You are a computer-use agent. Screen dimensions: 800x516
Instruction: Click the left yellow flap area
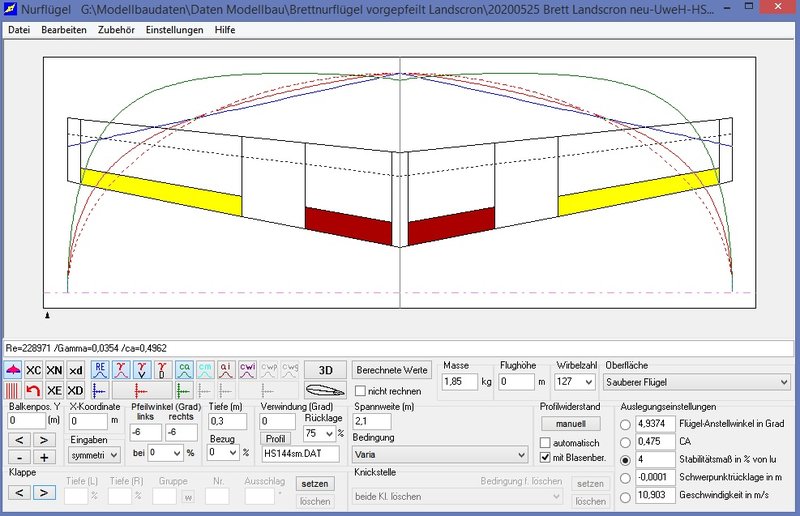click(x=161, y=192)
